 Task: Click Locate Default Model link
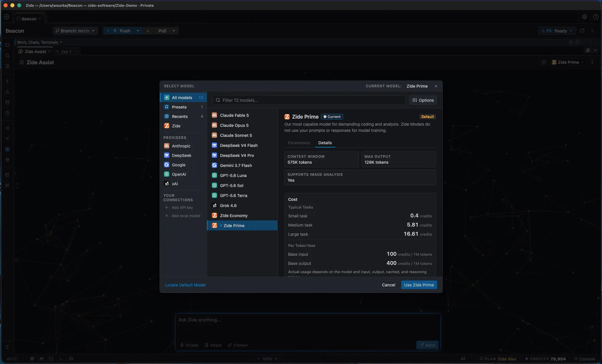(185, 285)
